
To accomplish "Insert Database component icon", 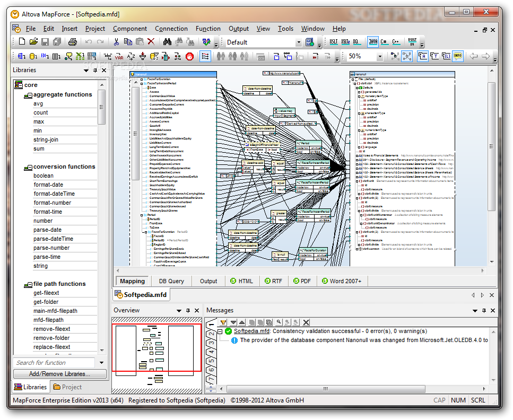I will click(x=33, y=56).
